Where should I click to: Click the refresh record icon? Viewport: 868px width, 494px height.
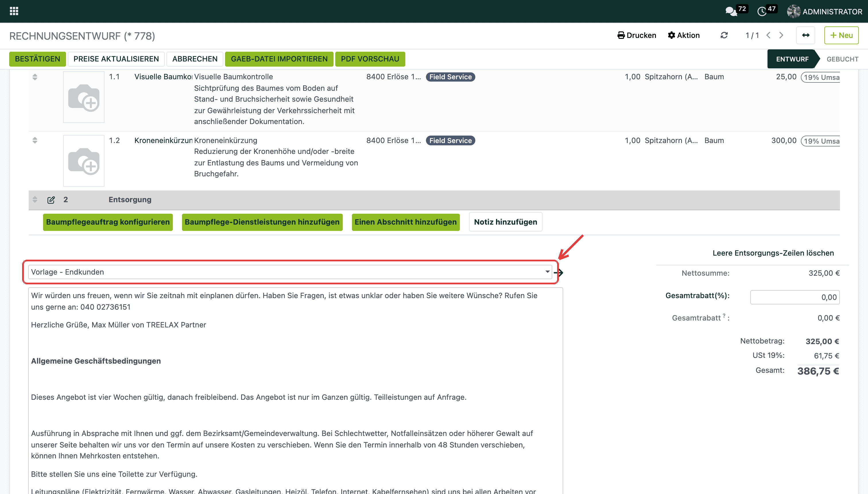724,35
